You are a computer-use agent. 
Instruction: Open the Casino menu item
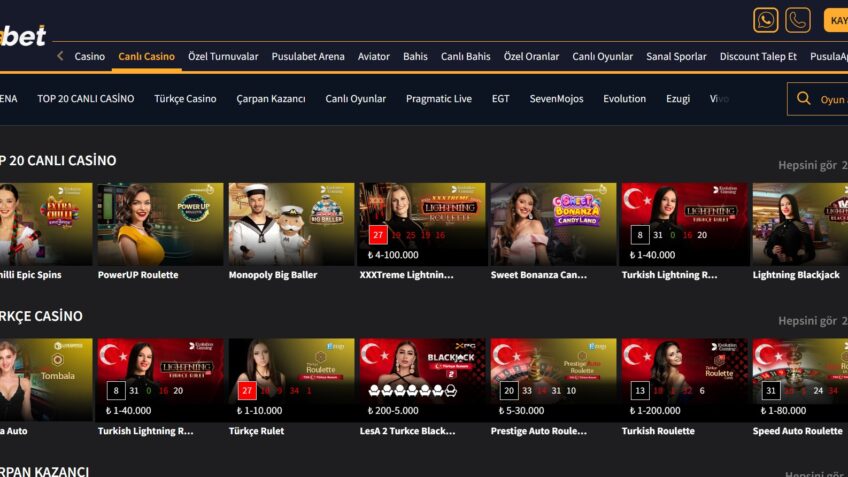pyautogui.click(x=90, y=56)
